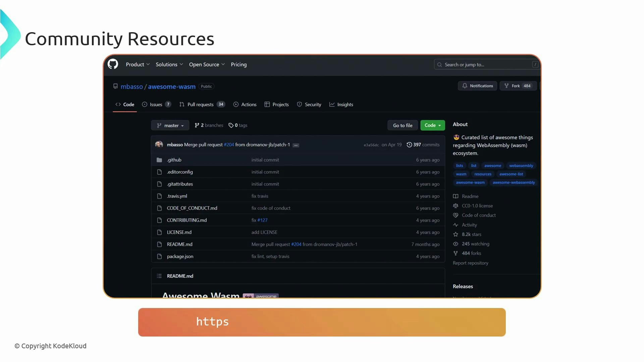
Task: Click the fork icon beside 484 forks
Action: pyautogui.click(x=456, y=253)
